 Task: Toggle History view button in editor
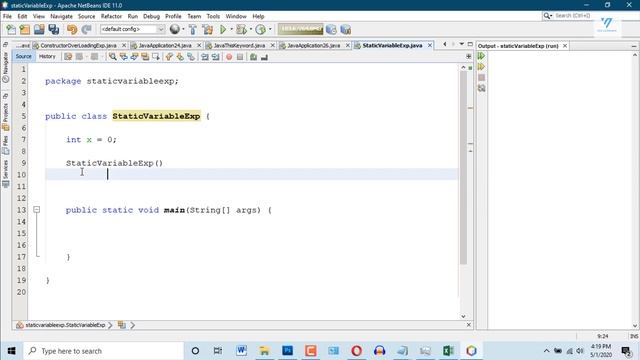pyautogui.click(x=47, y=57)
